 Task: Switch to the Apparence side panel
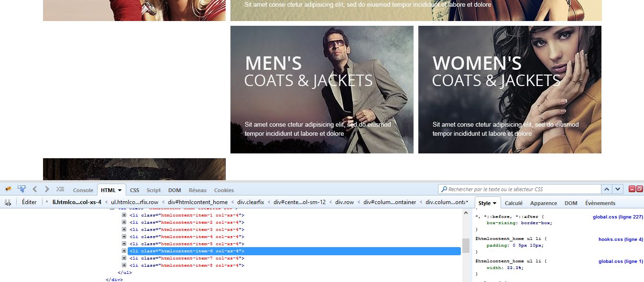pos(544,203)
